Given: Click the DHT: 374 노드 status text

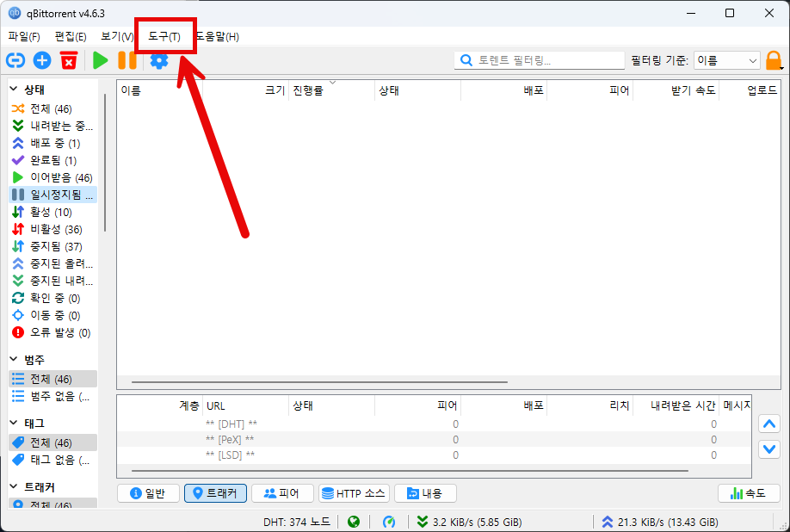Looking at the screenshot, I should click(297, 522).
